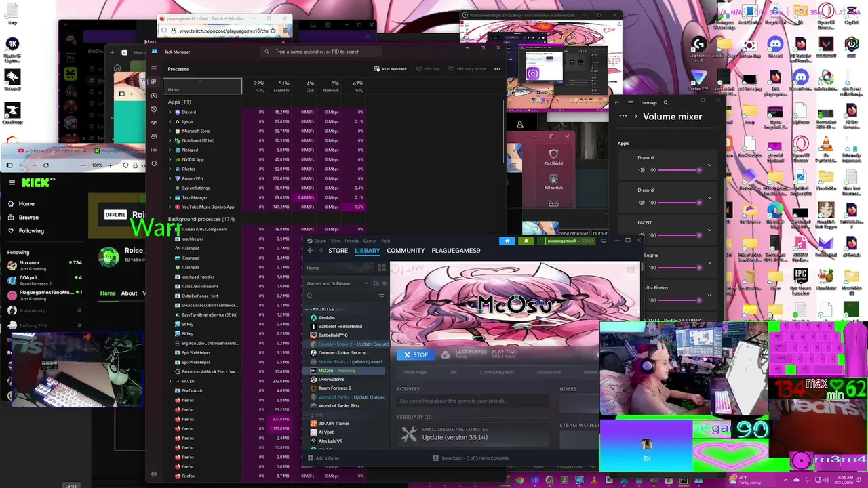
Task: Open Task Manager hamburger navigation menu
Action: [154, 68]
